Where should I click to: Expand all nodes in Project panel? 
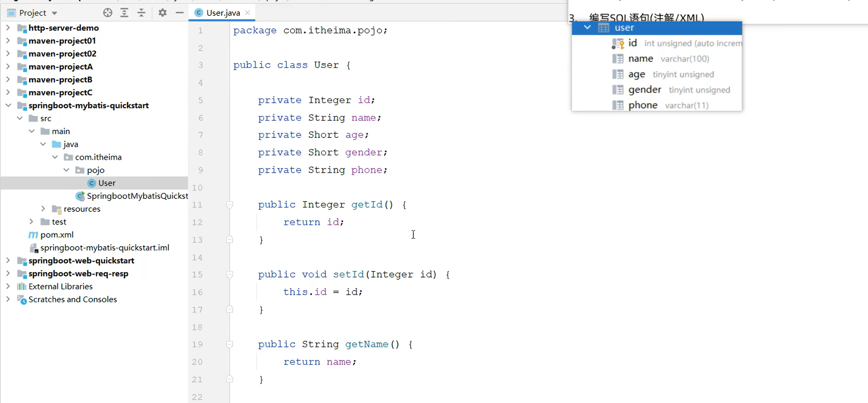tap(125, 12)
